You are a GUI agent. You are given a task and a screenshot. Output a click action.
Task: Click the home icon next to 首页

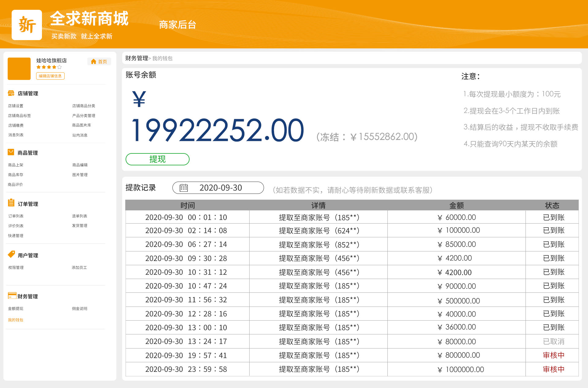point(94,62)
